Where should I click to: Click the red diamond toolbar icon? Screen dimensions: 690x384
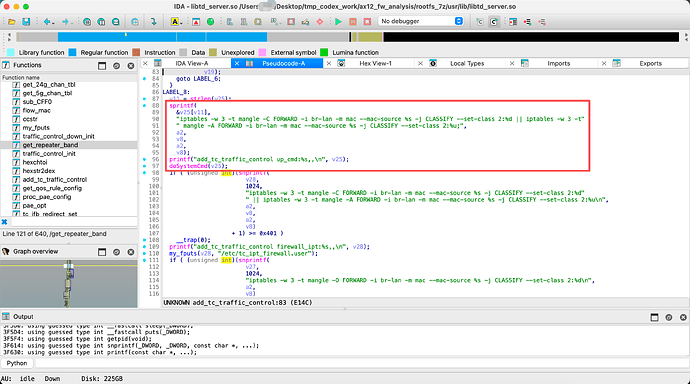pos(320,22)
